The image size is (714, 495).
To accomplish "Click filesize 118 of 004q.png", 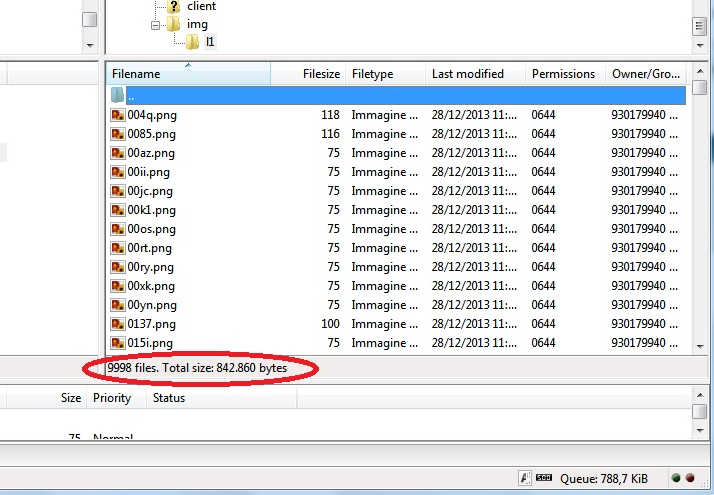I will pyautogui.click(x=331, y=115).
